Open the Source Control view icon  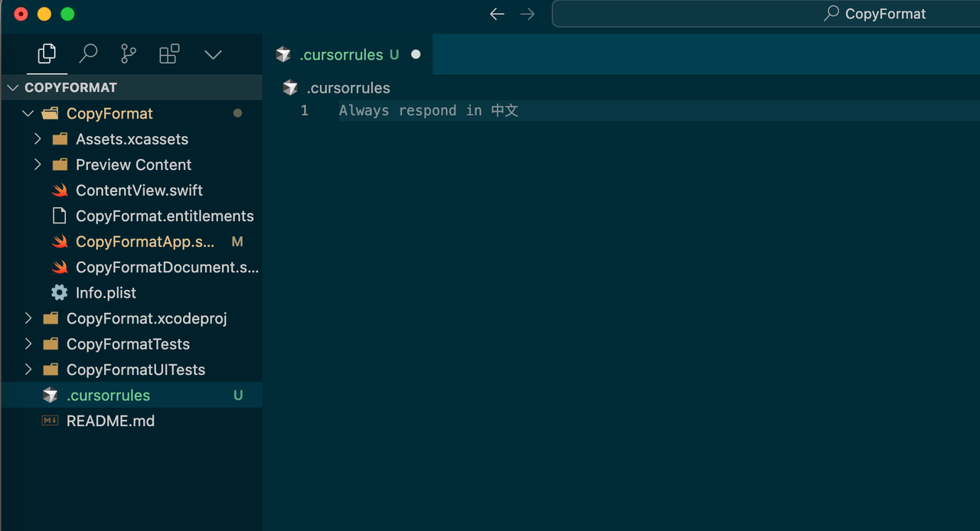pos(129,54)
